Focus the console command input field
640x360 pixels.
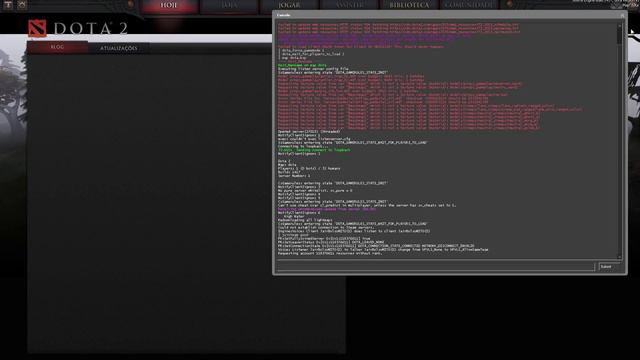(x=435, y=267)
